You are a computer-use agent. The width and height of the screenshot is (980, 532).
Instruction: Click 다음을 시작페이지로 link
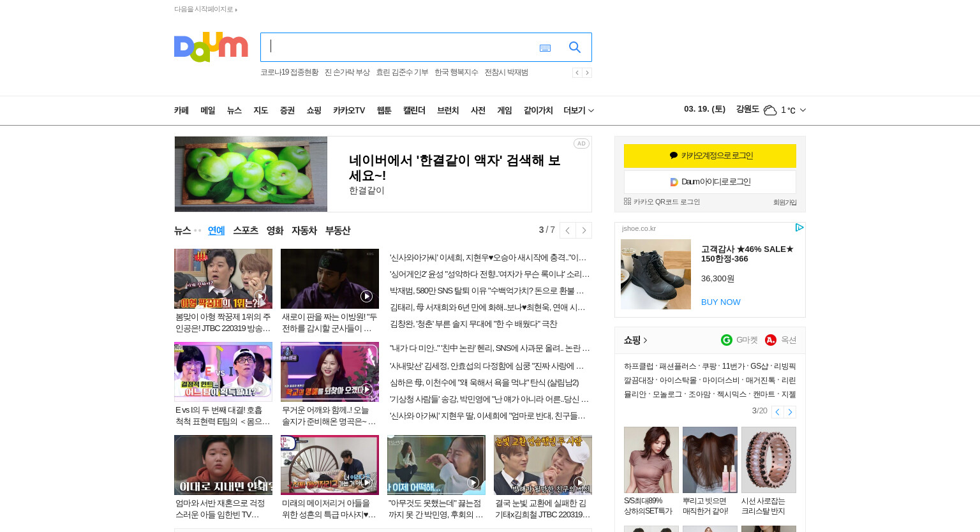205,9
